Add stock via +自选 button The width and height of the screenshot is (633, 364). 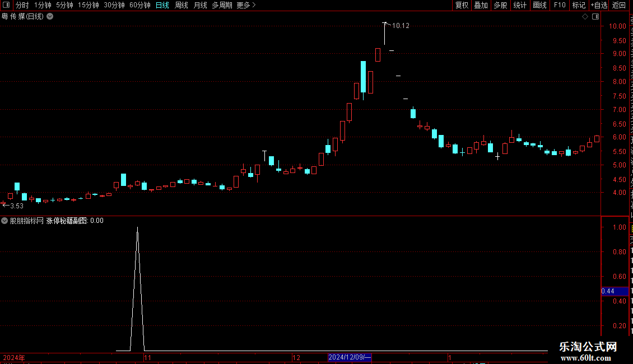pyautogui.click(x=599, y=5)
